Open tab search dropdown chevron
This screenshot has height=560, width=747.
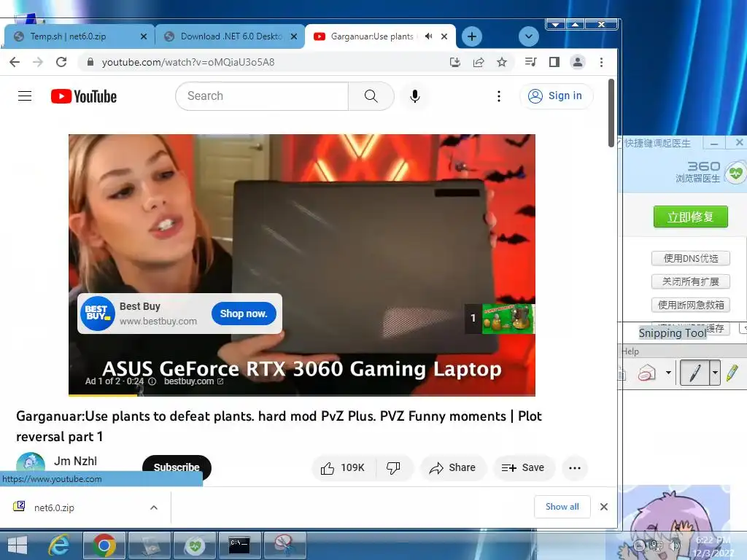tap(528, 36)
